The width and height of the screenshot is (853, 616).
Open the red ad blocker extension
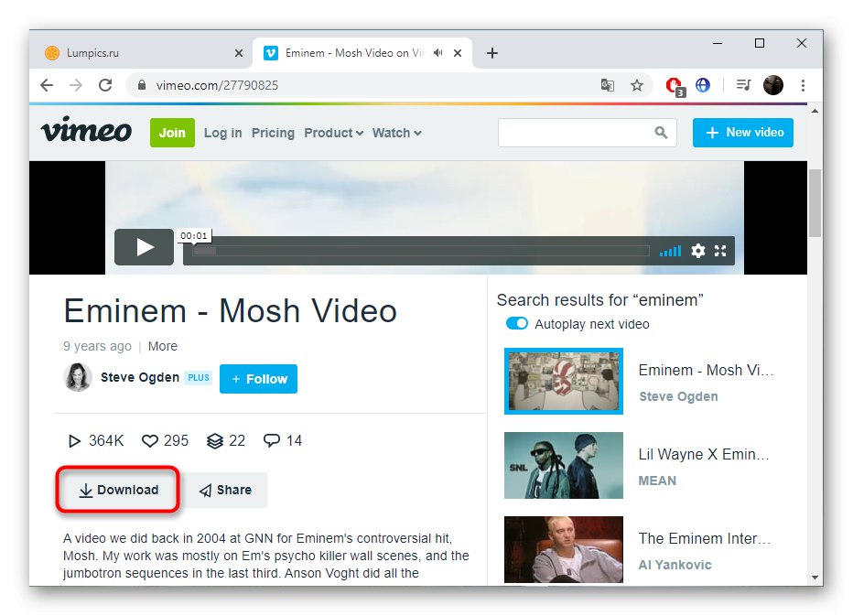coord(675,86)
